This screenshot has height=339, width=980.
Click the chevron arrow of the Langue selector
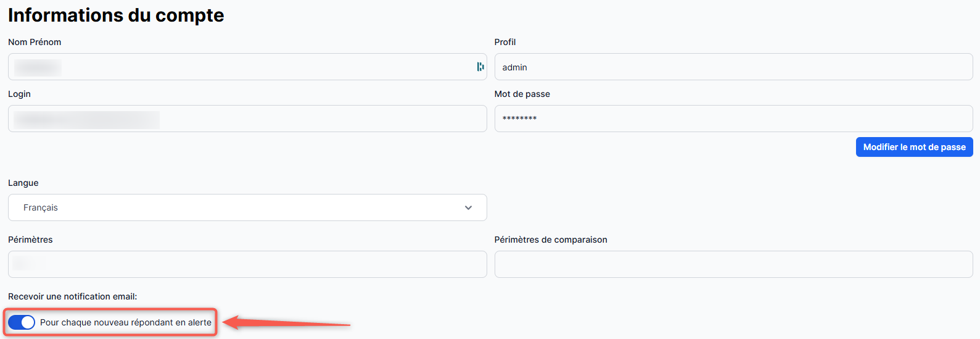coord(468,207)
